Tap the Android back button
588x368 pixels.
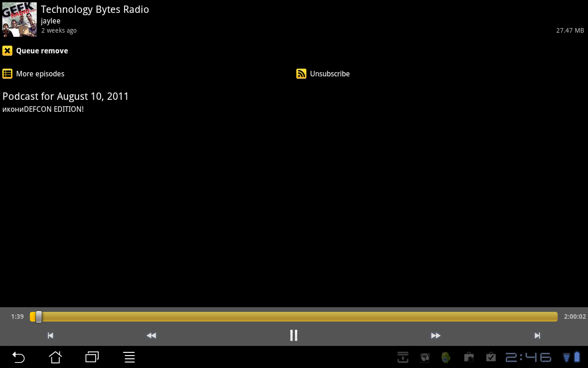pyautogui.click(x=18, y=357)
